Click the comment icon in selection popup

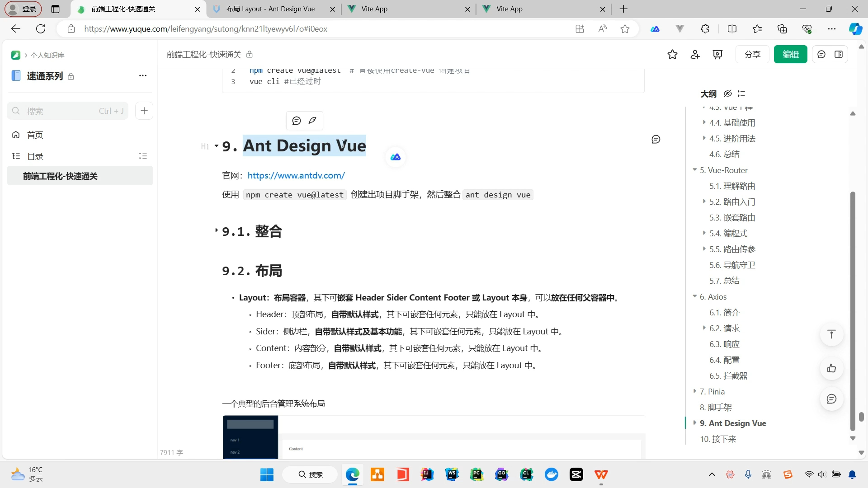click(297, 120)
